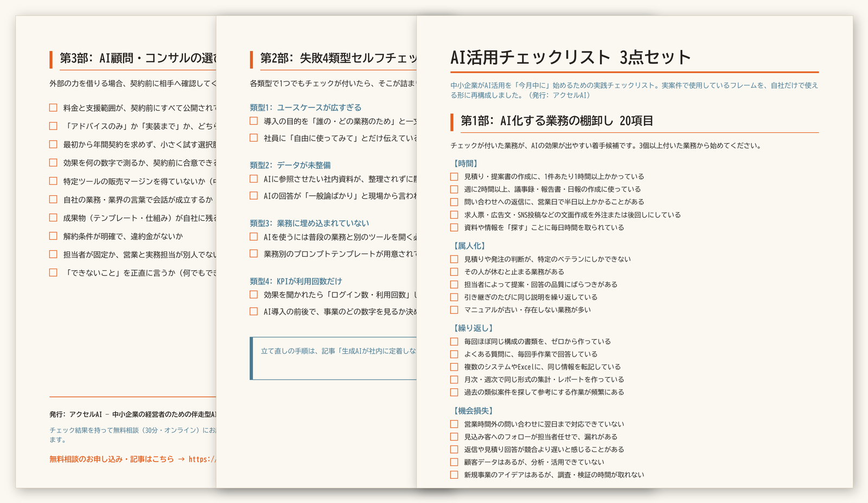Click footer text 発行: アクセルAI – 中小企業の経営者
Image resolution: width=868 pixels, height=503 pixels.
132,415
